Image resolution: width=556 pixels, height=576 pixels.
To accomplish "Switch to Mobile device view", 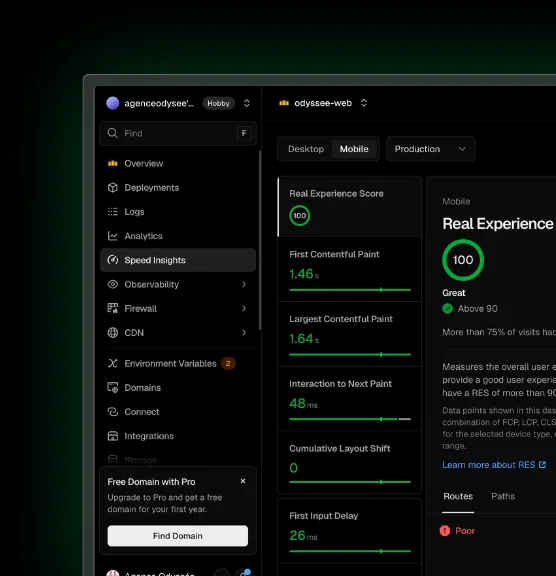I will click(x=354, y=149).
